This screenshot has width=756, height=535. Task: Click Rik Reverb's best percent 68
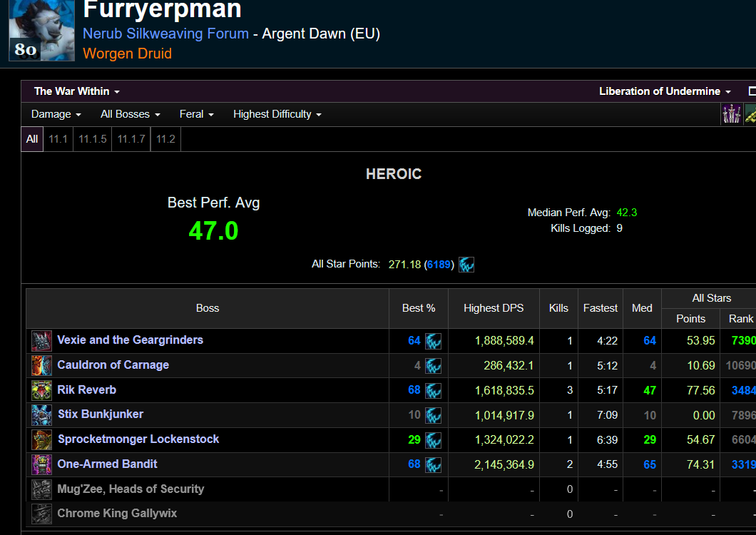click(414, 389)
